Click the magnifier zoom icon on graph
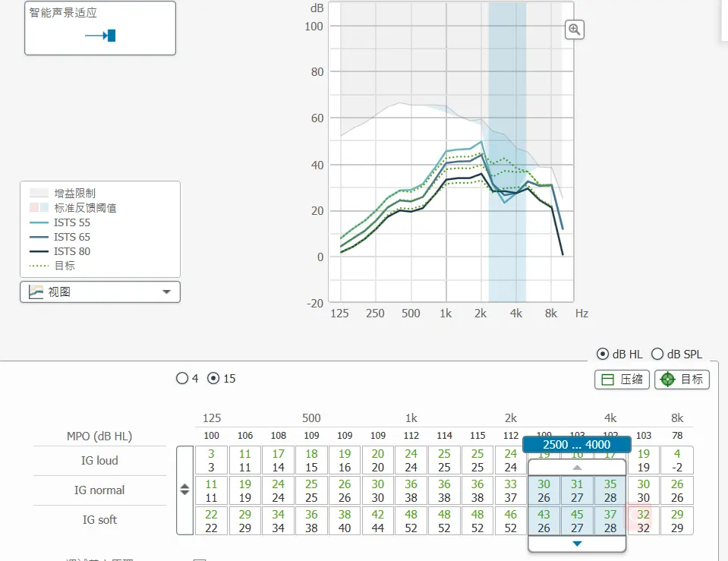The height and width of the screenshot is (561, 728). (x=575, y=30)
